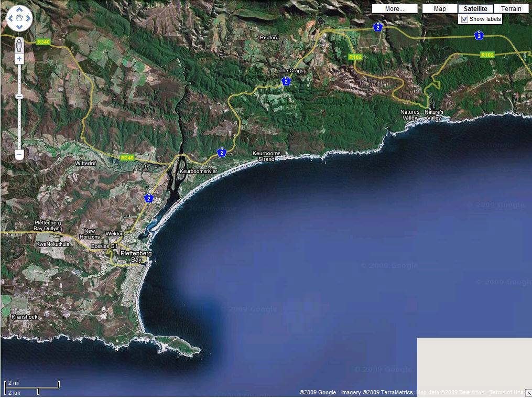Screen dimensions: 532x398
Task: Click the KwaNokuthula label
Action: pyautogui.click(x=52, y=244)
